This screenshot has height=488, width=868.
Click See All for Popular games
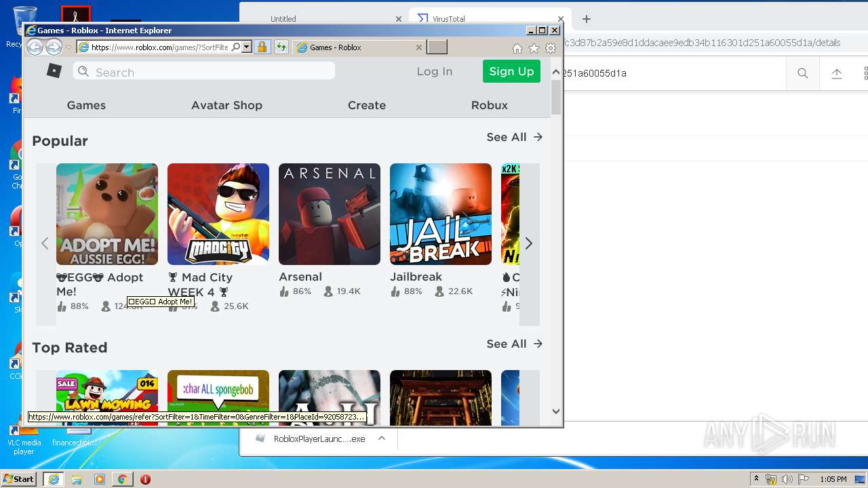point(515,137)
